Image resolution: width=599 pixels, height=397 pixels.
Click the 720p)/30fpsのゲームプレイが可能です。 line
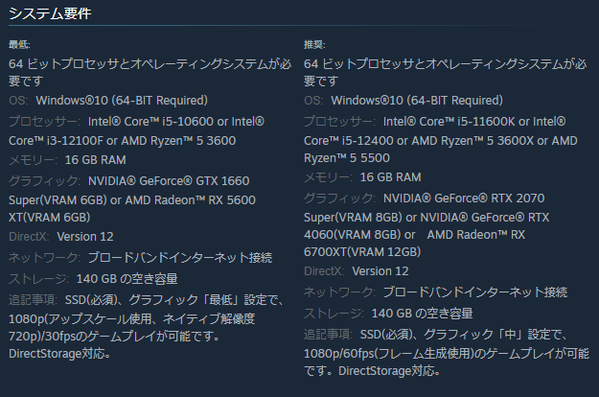tap(115, 336)
